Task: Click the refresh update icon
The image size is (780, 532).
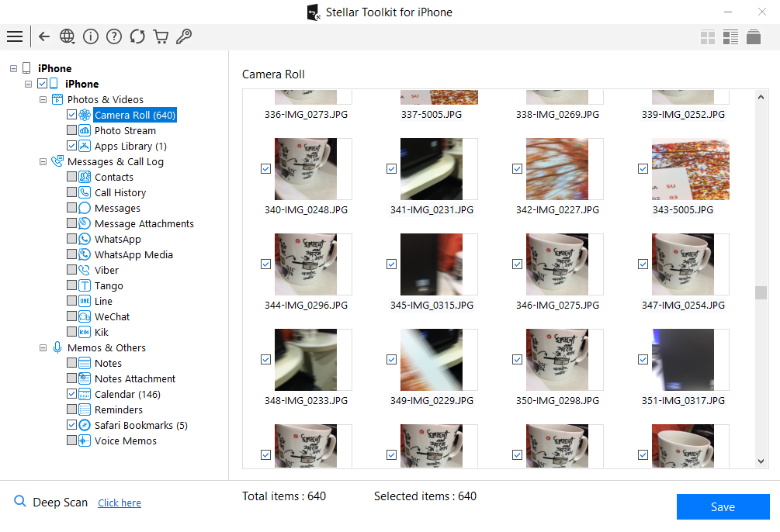Action: (137, 36)
